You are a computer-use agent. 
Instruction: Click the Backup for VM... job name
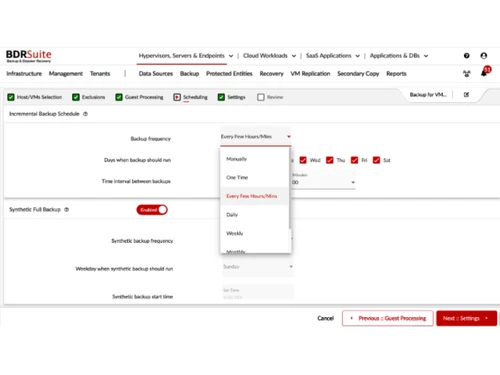click(428, 95)
